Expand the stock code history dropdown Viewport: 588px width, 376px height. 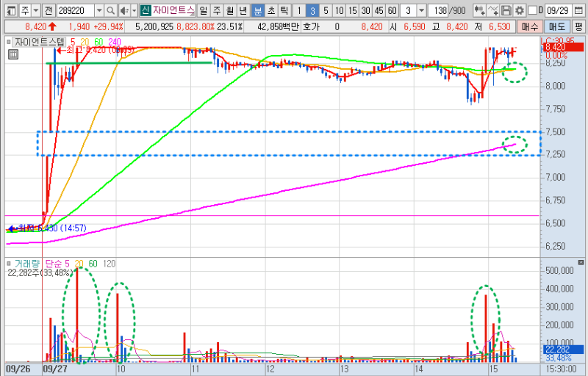[99, 10]
